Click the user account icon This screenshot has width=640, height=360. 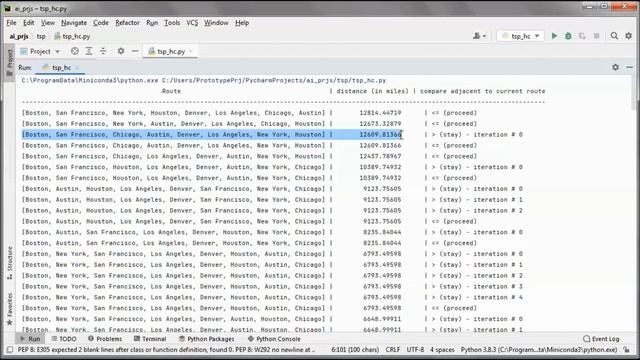click(x=480, y=36)
